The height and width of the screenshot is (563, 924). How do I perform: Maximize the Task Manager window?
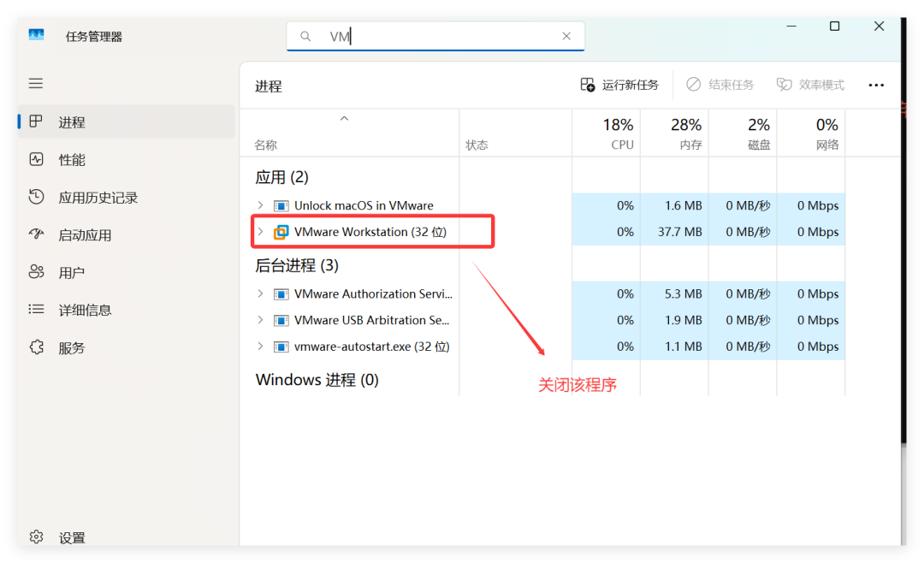coord(834,26)
